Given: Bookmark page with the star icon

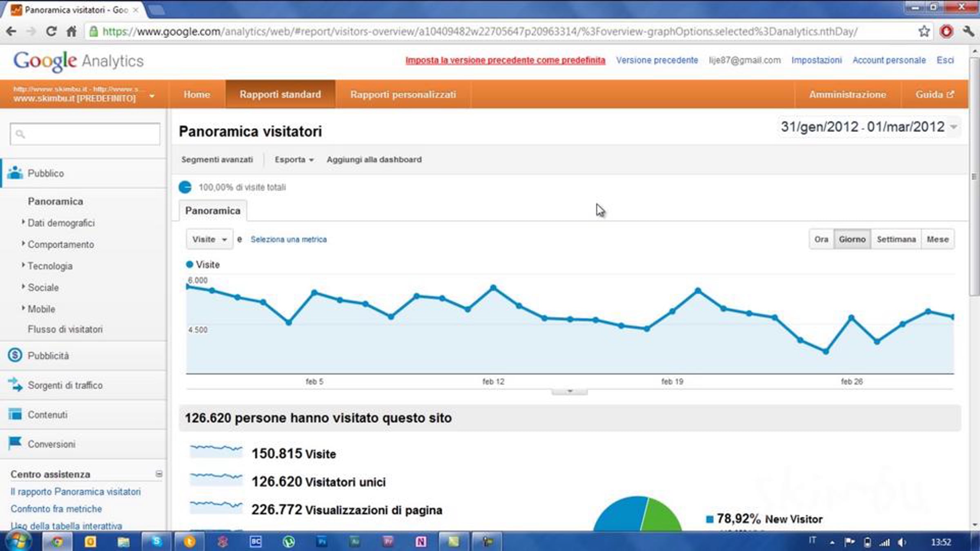Looking at the screenshot, I should tap(924, 31).
